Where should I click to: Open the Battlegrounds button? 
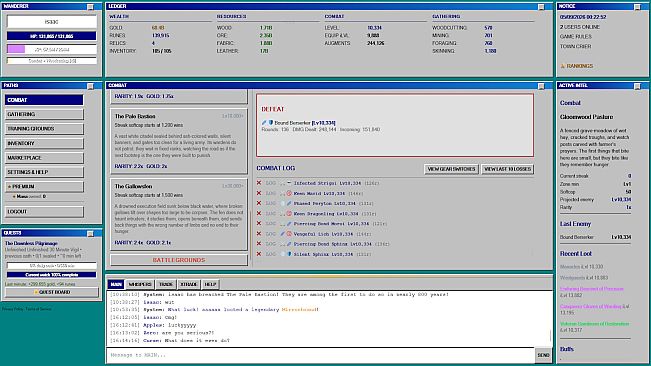tap(179, 260)
